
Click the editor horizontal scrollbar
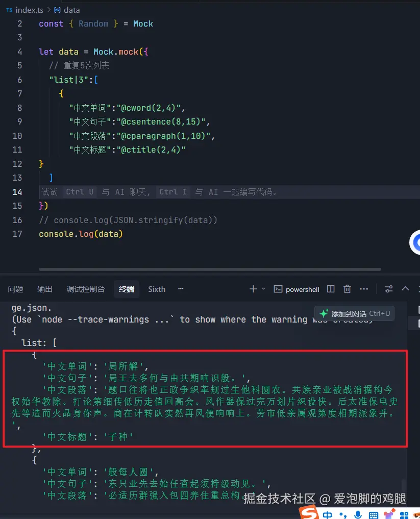[210, 269]
